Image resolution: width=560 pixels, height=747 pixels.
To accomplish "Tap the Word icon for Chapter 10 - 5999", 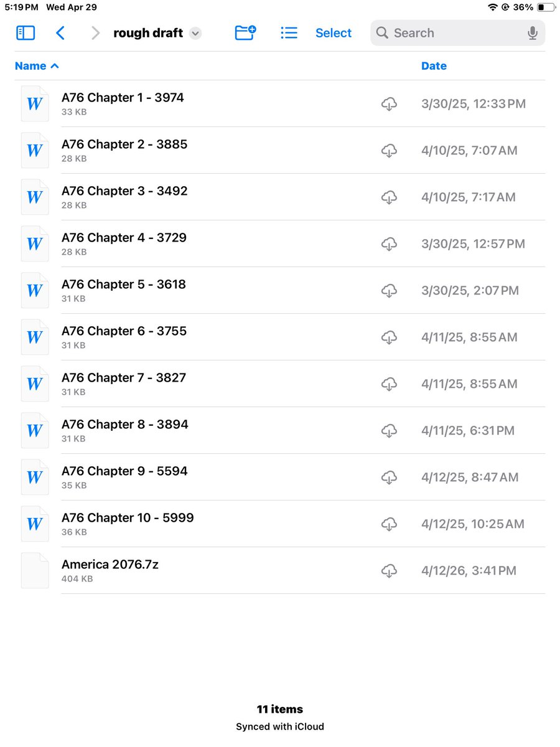I will [34, 524].
